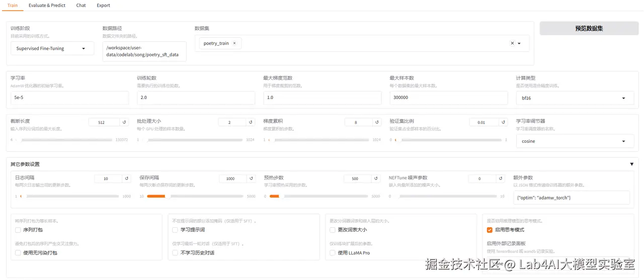Enable 不学习历史对话 option
The height and width of the screenshot is (280, 644).
(175, 253)
